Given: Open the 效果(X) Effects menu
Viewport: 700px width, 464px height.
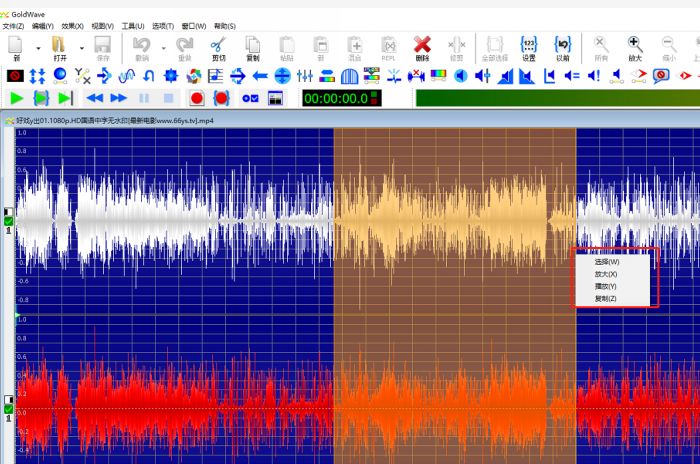Looking at the screenshot, I should coord(72,26).
